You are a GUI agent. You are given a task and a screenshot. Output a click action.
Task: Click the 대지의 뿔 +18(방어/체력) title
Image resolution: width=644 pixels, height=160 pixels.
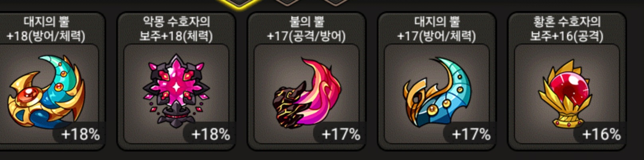(46, 29)
